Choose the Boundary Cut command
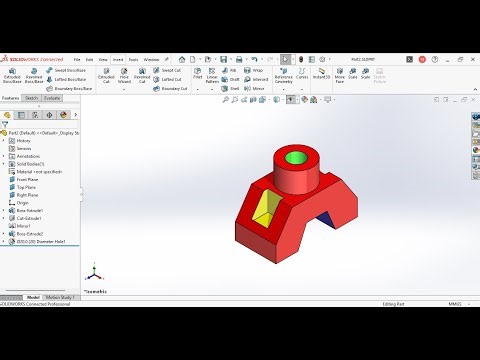480x360 pixels. [170, 89]
